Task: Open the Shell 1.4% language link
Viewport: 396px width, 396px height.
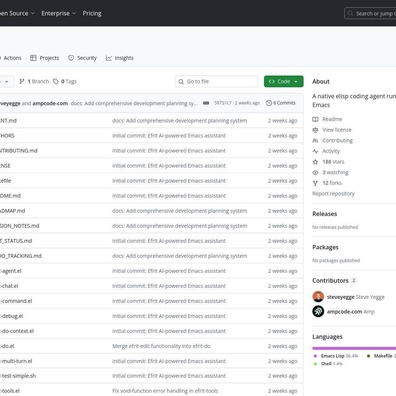Action: coord(328,364)
